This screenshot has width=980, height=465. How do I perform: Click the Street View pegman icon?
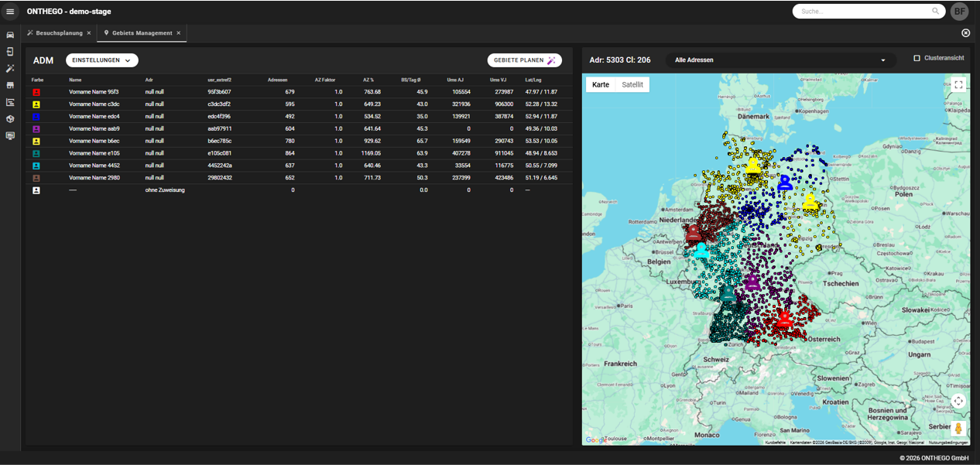(x=958, y=429)
